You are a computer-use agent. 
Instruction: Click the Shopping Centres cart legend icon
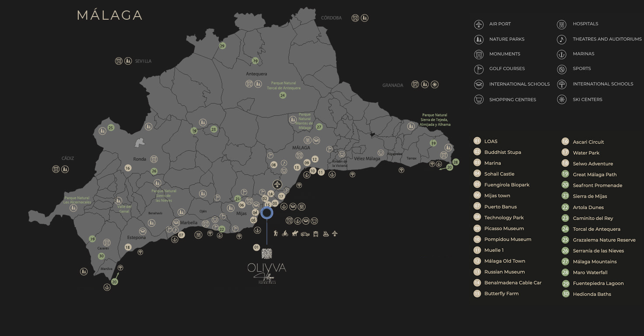pyautogui.click(x=479, y=100)
